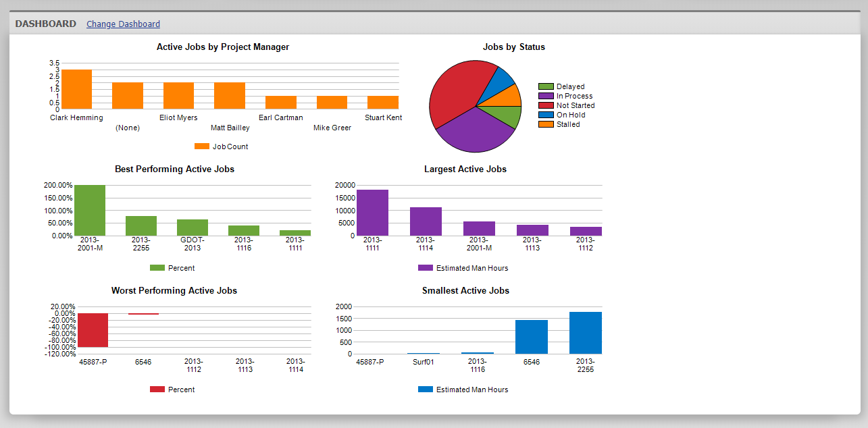The height and width of the screenshot is (428, 868).
Task: Click the Job Count legend swatch
Action: 201,146
